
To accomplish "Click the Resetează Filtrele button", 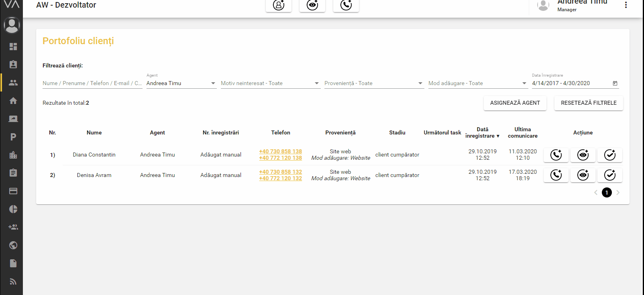I will pos(588,103).
